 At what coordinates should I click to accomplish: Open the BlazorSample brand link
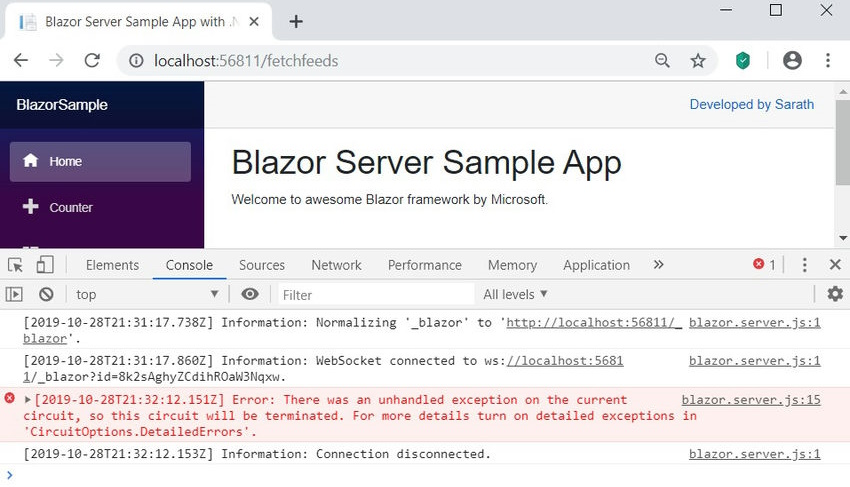[62, 105]
